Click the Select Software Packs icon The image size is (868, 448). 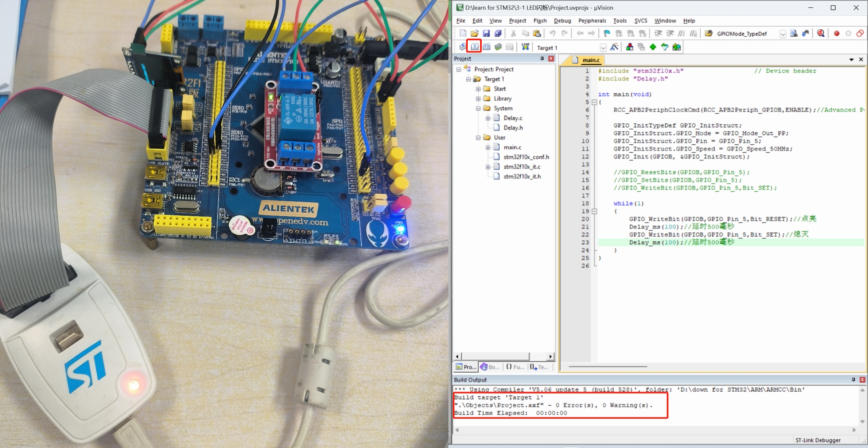tap(665, 47)
